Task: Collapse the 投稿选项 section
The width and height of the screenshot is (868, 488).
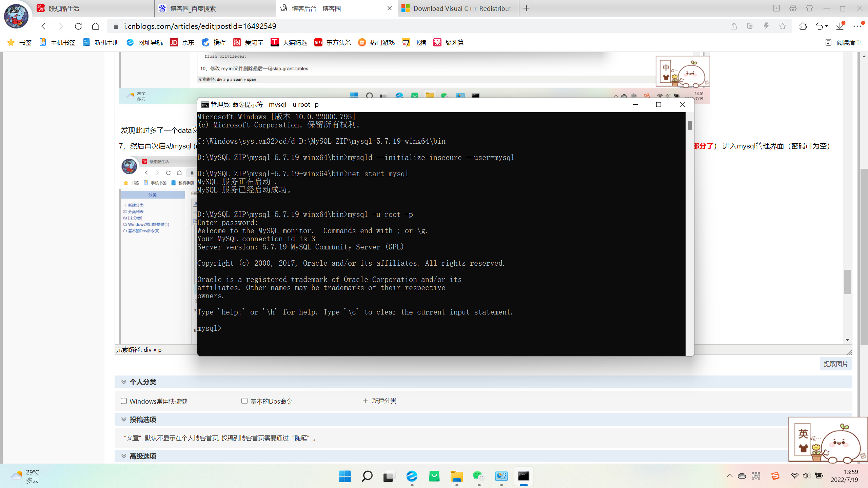Action: tap(124, 420)
